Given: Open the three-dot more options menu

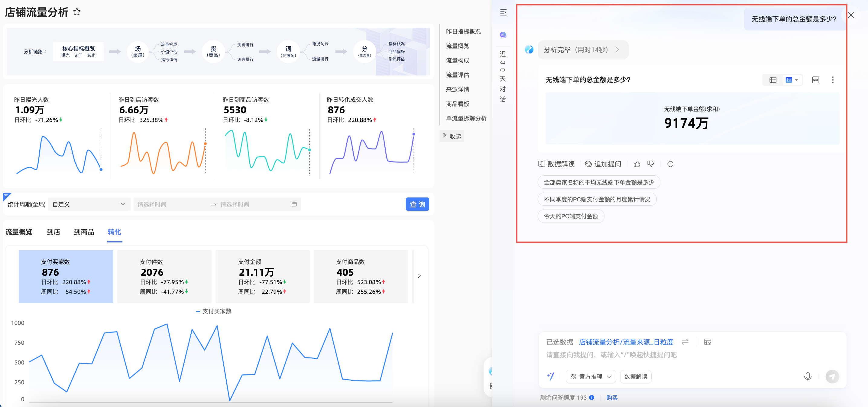Looking at the screenshot, I should click(832, 80).
